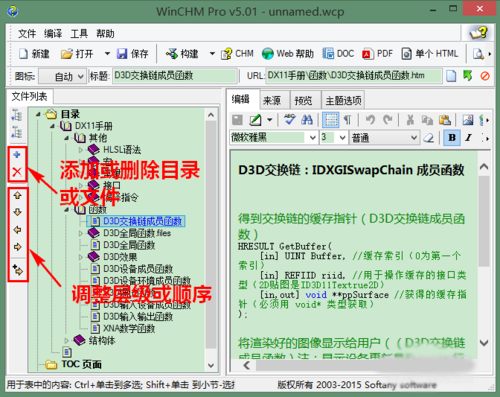Click the CHM build button
500x397 pixels.
click(237, 54)
